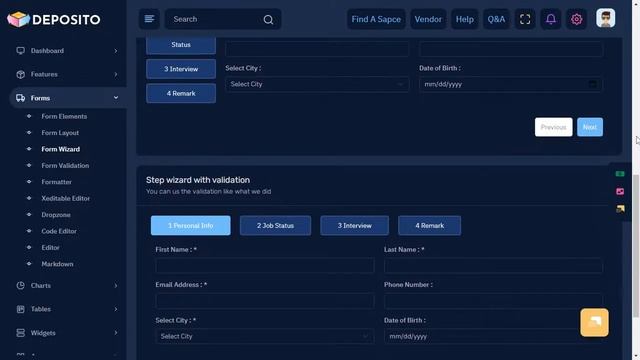Image resolution: width=640 pixels, height=360 pixels.
Task: Click the Dashboard monitor icon
Action: 20,51
